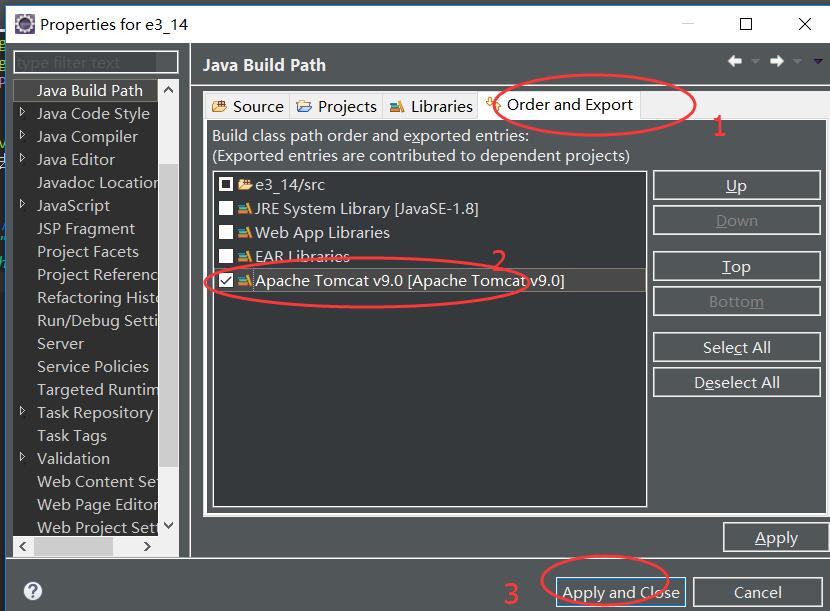Go back with the left arrow icon

735,61
